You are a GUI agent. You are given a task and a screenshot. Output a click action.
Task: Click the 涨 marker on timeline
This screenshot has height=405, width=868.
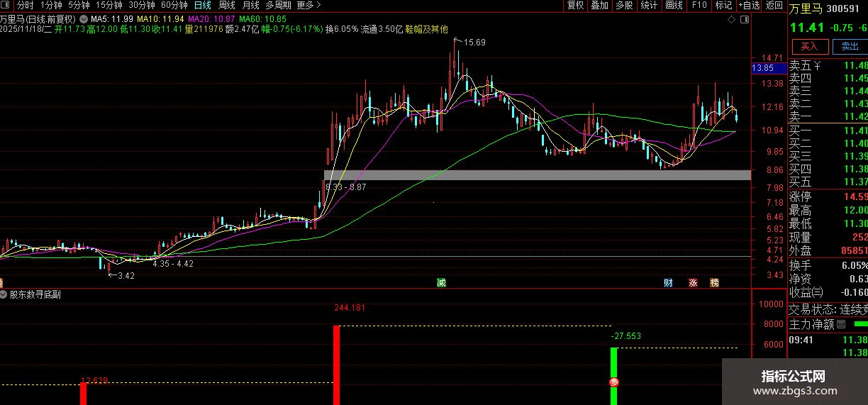(692, 282)
